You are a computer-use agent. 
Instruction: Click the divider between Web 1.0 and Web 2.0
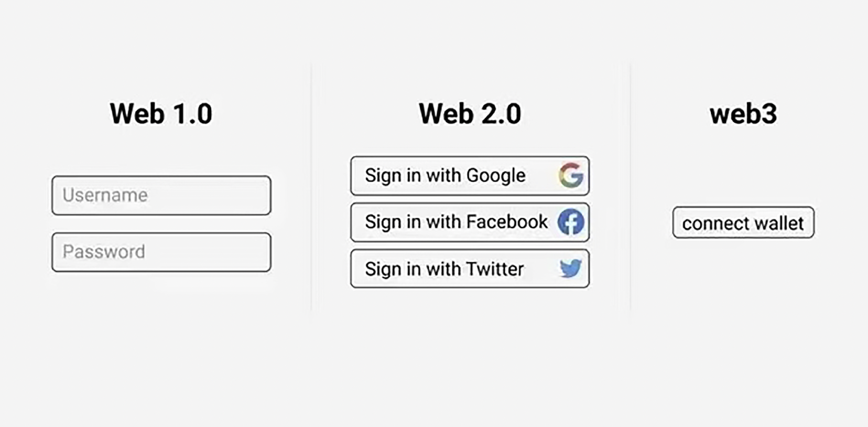[x=312, y=189]
